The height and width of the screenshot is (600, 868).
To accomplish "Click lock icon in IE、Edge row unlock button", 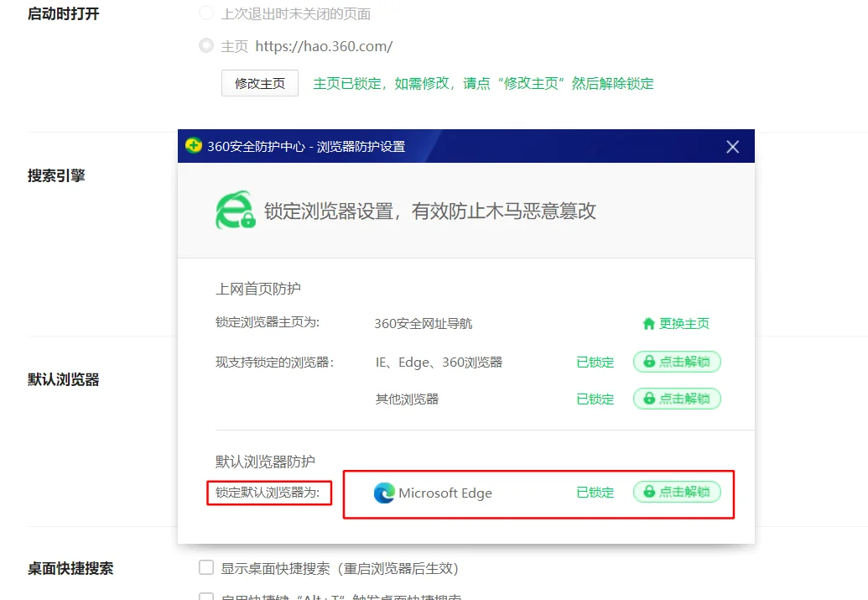I will tap(649, 362).
